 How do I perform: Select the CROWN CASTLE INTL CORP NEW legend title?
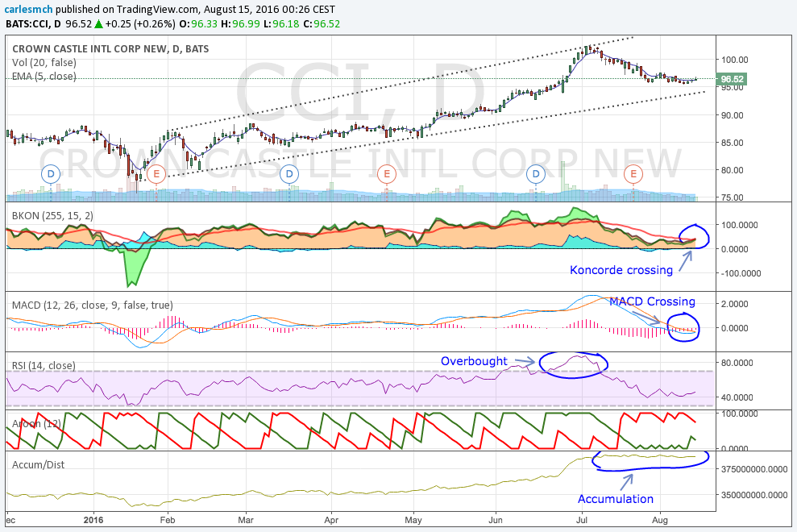tap(110, 49)
